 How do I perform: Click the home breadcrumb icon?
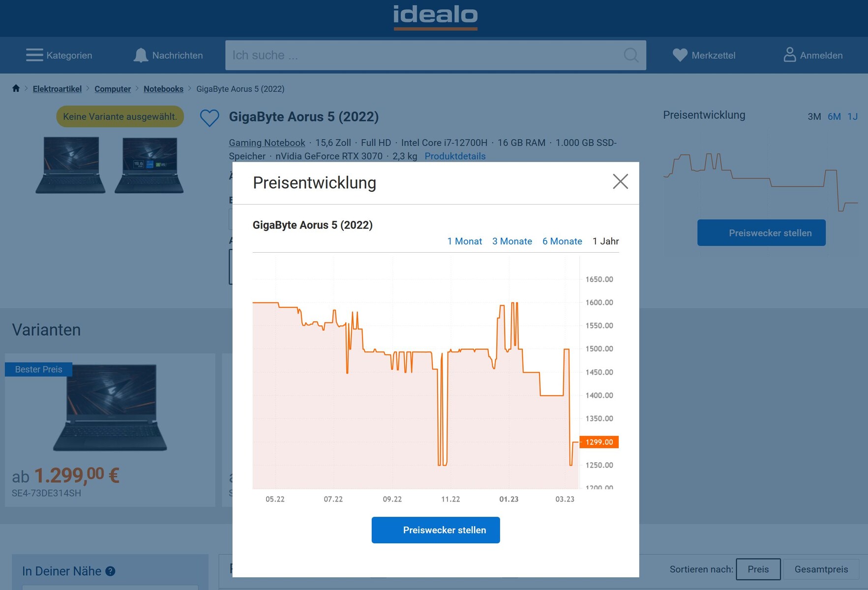click(16, 88)
